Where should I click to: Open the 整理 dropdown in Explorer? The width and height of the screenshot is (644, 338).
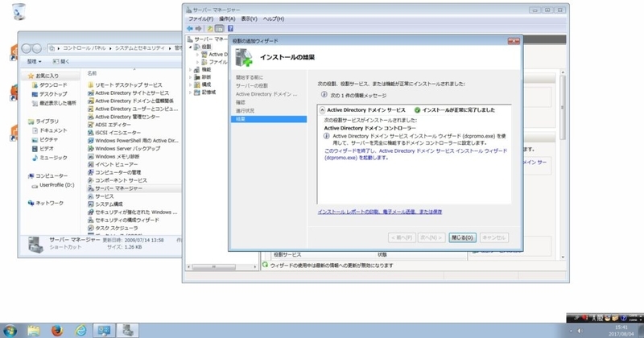point(34,62)
